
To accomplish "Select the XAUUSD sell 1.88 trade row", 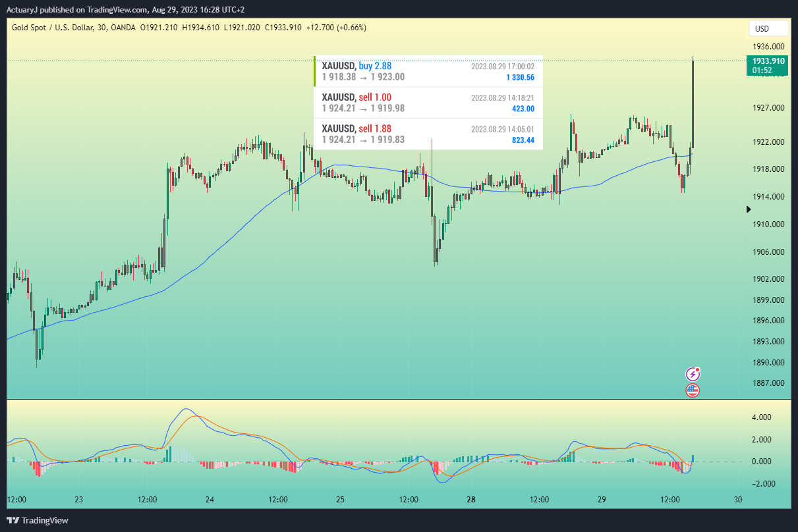I will coord(428,134).
